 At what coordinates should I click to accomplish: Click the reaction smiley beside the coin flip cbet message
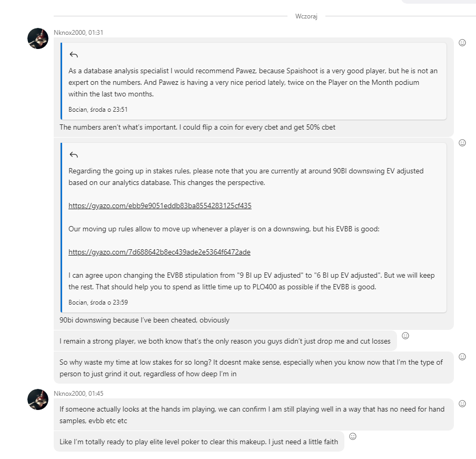click(462, 43)
